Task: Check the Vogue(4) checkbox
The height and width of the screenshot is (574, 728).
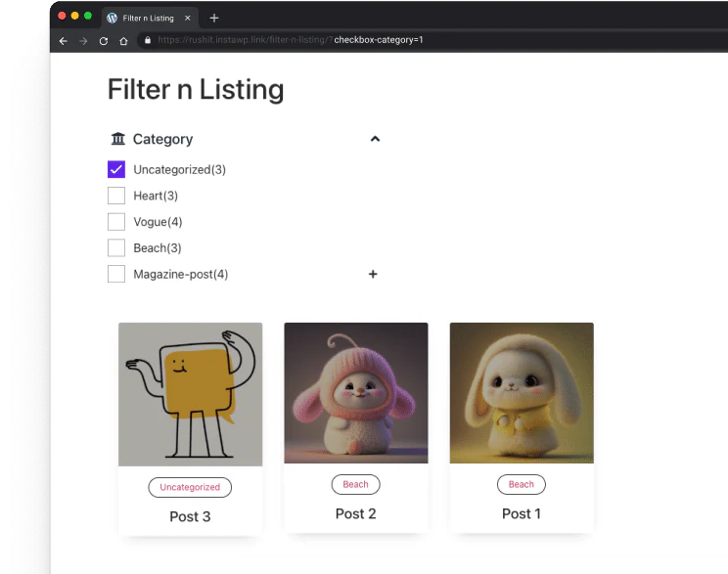Action: 116,222
